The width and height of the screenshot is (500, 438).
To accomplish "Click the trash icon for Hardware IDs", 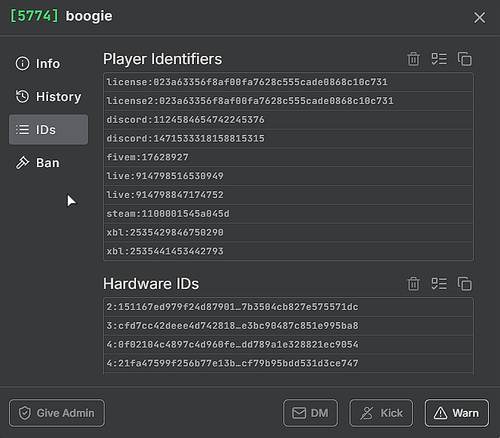I will click(413, 284).
